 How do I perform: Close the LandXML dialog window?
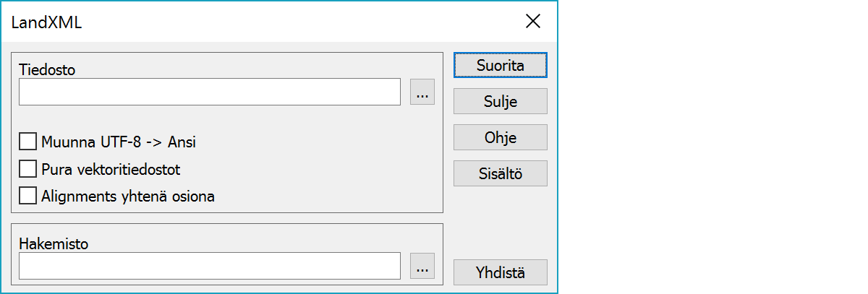tap(533, 21)
